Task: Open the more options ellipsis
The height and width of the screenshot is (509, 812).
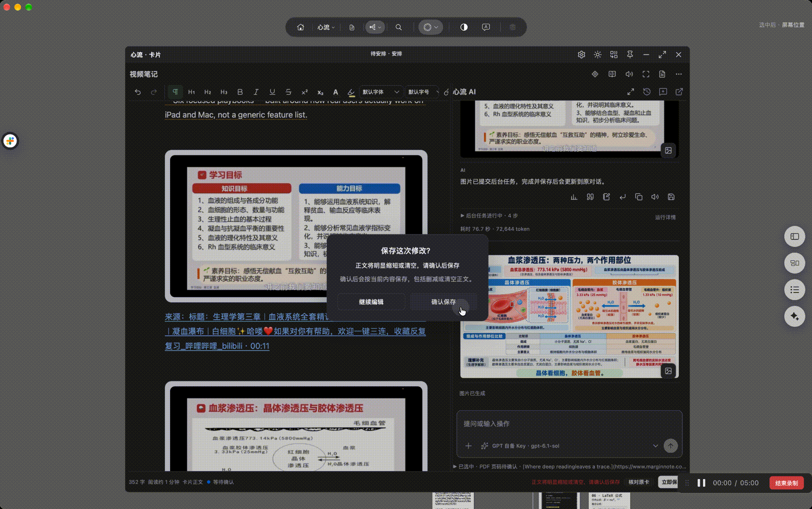Action: point(679,74)
